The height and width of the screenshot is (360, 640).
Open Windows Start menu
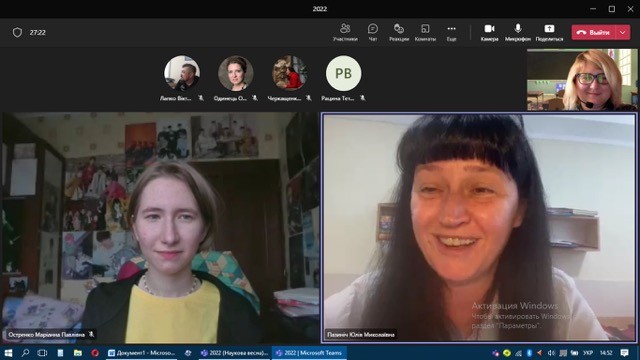point(8,353)
